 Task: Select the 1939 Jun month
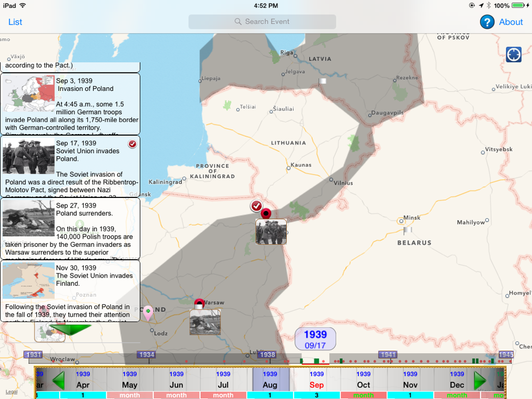[x=177, y=380]
